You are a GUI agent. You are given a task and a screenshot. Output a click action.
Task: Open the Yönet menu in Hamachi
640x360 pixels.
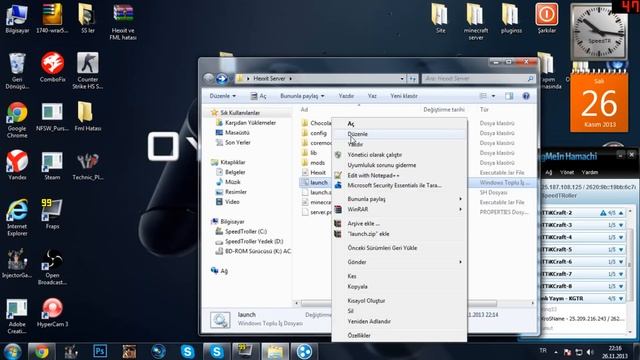(x=567, y=172)
